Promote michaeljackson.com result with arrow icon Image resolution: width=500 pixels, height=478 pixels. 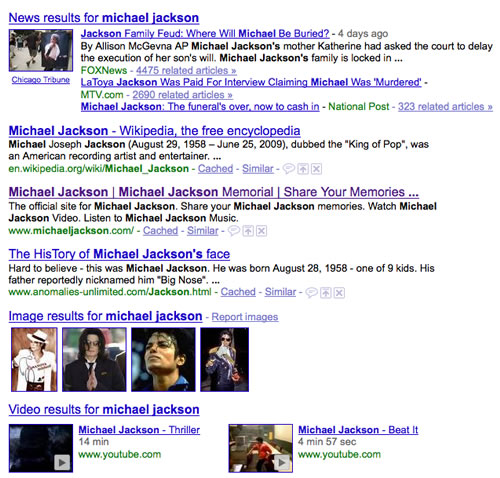(x=248, y=231)
